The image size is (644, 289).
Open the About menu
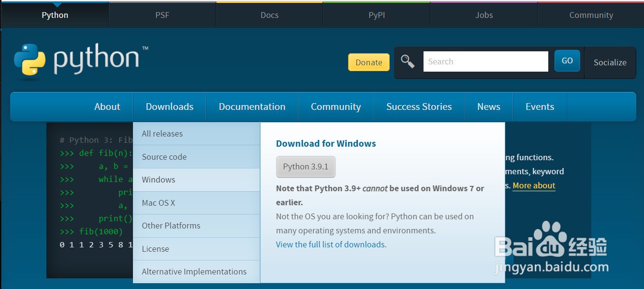(107, 106)
